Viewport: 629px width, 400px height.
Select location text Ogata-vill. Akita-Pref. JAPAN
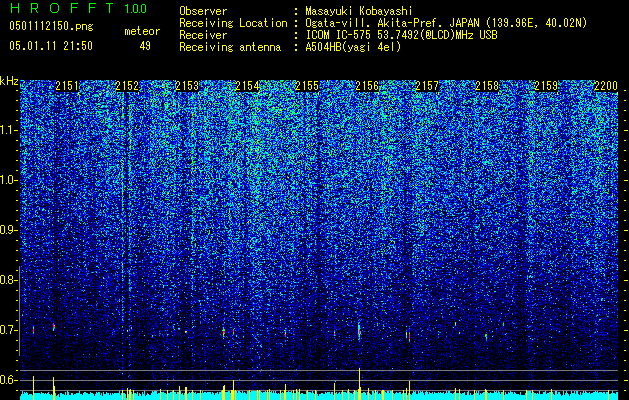[x=393, y=23]
